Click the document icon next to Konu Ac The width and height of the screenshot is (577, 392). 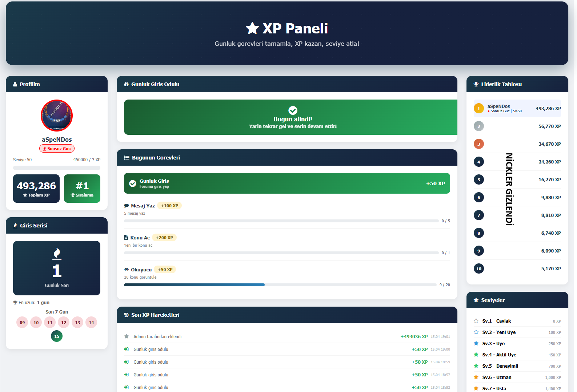126,238
